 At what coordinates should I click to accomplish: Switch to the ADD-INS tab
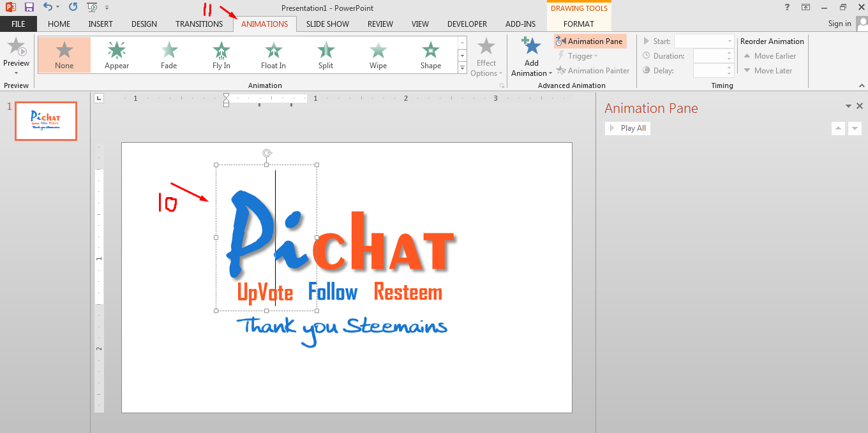[x=520, y=24]
